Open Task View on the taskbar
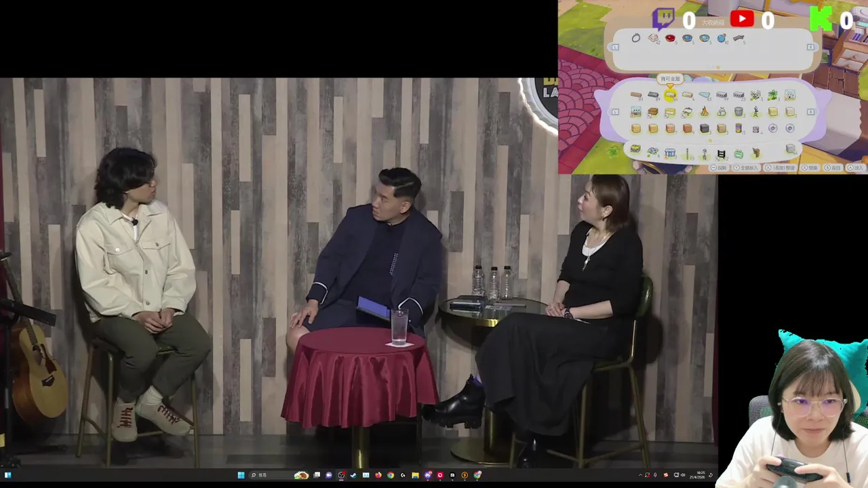 point(317,475)
